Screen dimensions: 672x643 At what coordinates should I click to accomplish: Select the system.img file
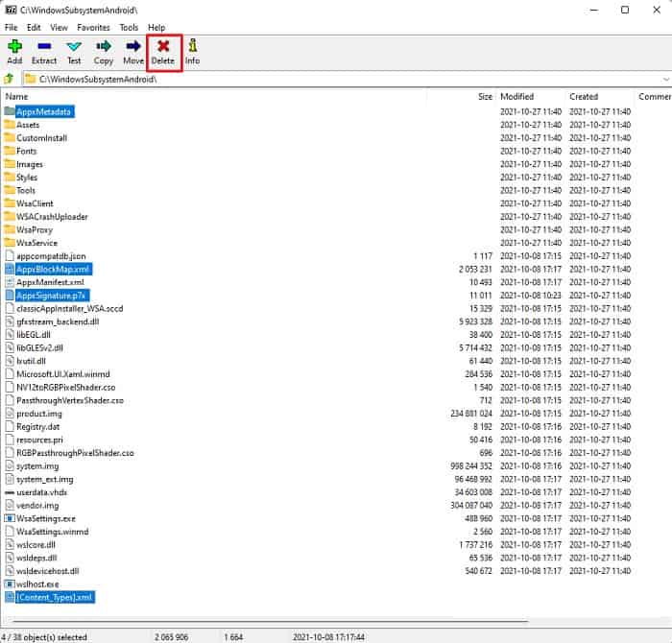tap(38, 465)
